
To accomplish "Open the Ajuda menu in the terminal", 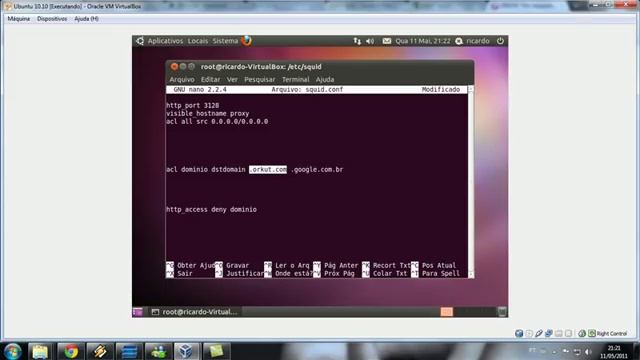I will point(325,80).
